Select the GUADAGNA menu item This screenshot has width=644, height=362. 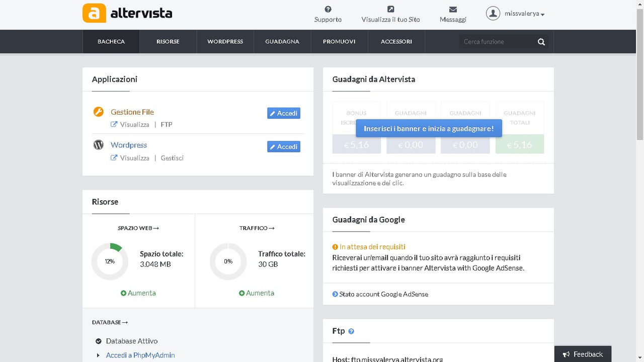pos(282,42)
